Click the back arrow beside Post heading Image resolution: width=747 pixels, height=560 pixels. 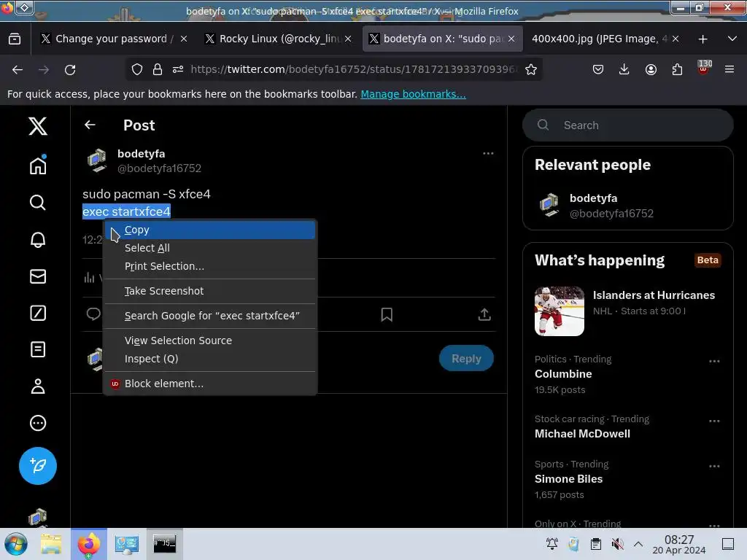(x=90, y=125)
